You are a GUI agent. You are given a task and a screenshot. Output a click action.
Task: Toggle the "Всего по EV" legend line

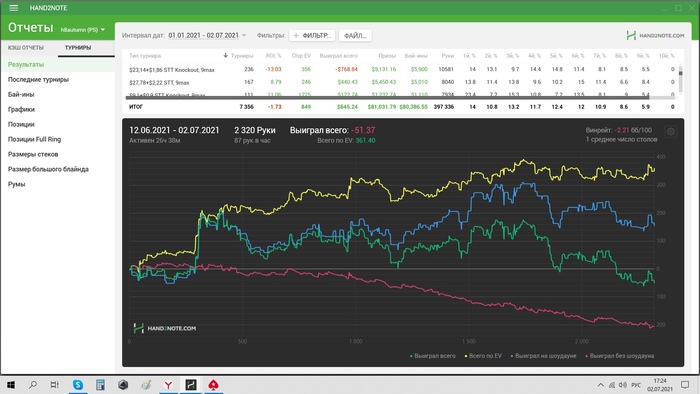tap(483, 356)
